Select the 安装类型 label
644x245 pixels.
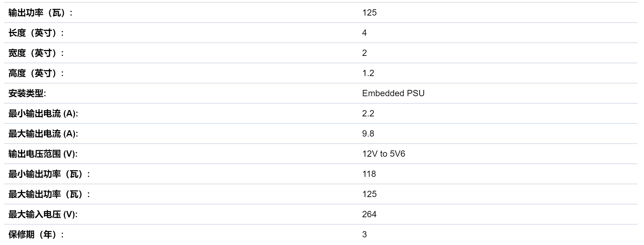point(27,93)
